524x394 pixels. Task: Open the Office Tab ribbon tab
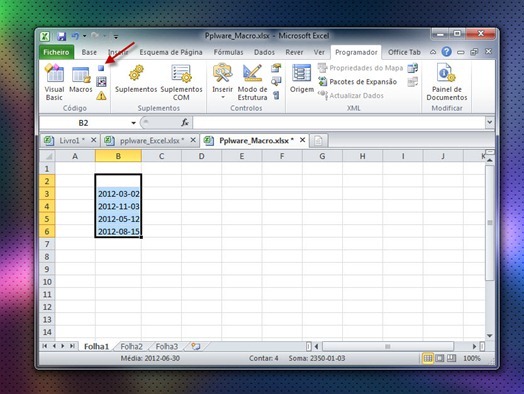[404, 52]
